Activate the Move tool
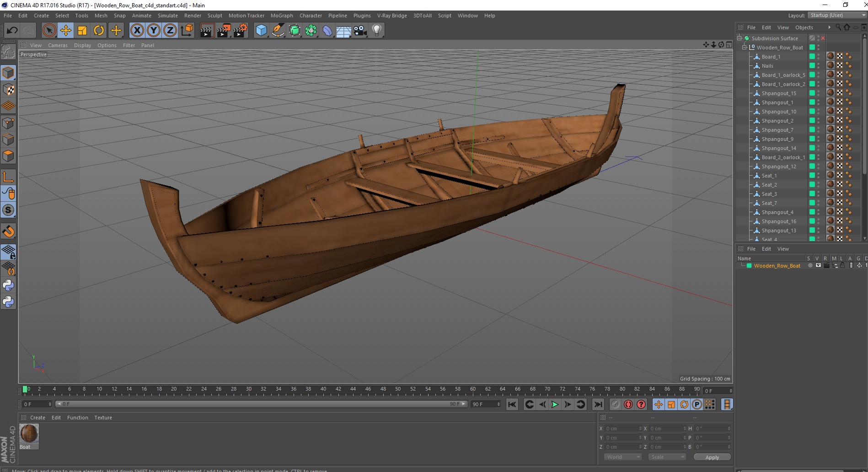The image size is (868, 472). [x=66, y=31]
